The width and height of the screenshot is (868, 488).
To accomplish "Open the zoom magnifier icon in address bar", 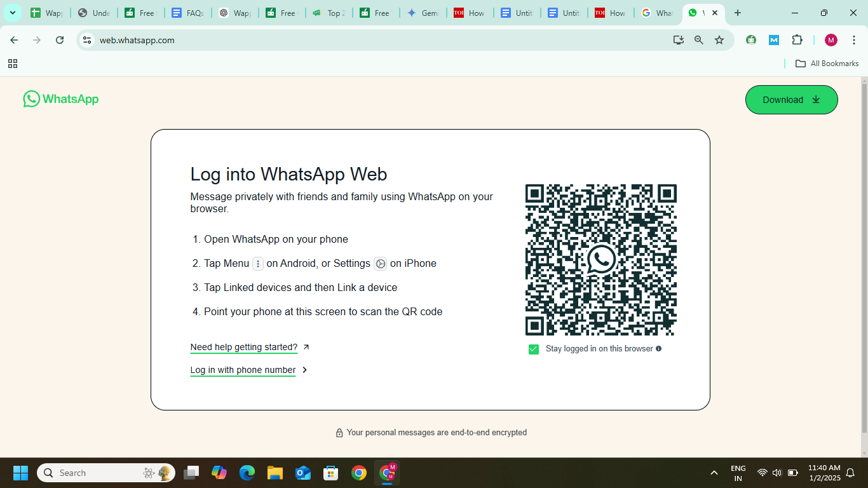I will [x=699, y=40].
